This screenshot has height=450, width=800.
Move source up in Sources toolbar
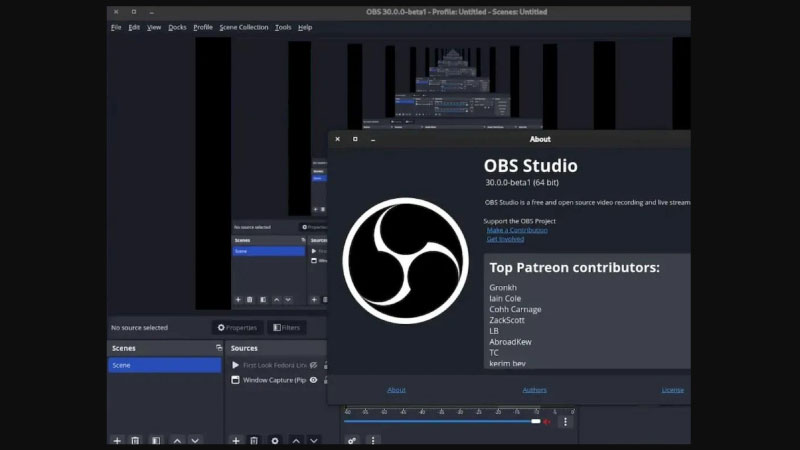pos(296,440)
